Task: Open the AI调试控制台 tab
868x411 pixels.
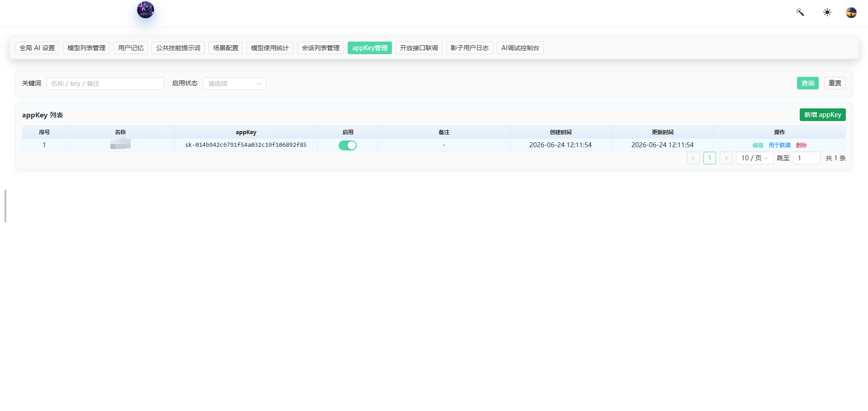Action: [520, 48]
